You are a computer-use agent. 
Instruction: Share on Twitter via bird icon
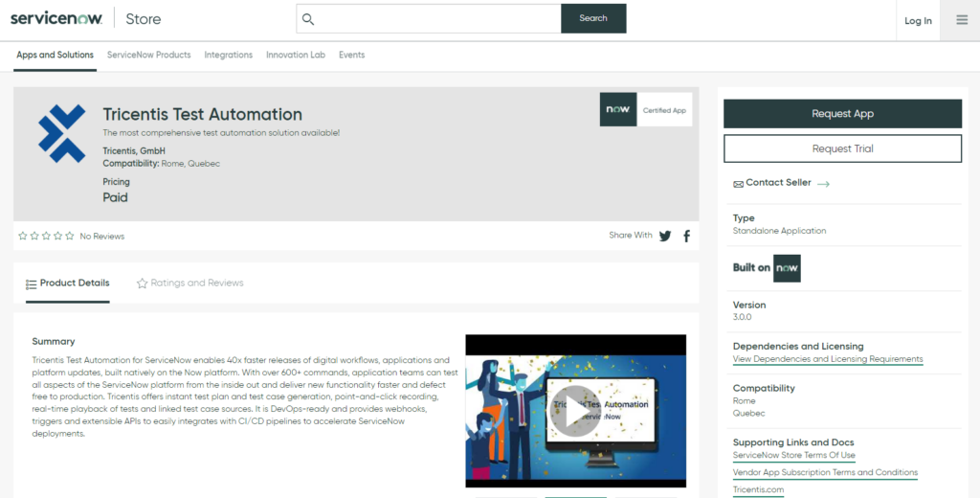(665, 236)
